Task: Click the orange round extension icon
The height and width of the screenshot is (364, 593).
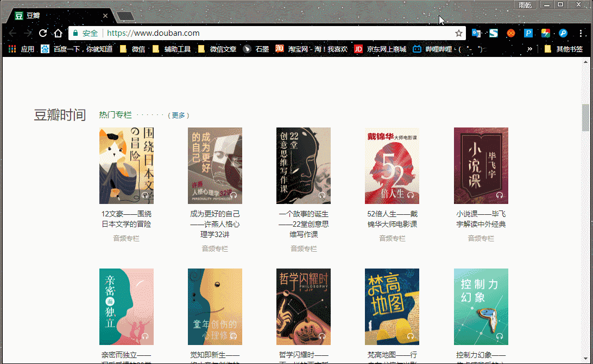Action: [x=511, y=33]
